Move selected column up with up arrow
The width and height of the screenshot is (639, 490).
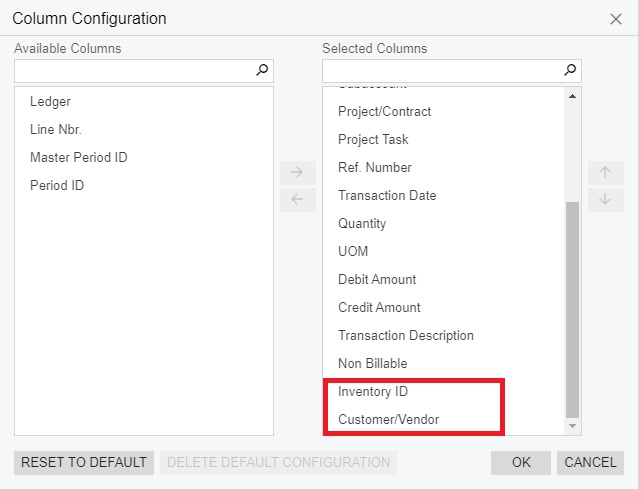(x=606, y=172)
